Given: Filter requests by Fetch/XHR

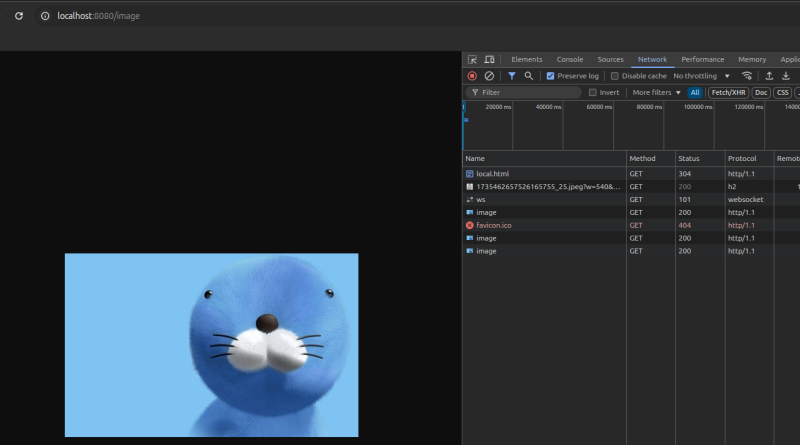Looking at the screenshot, I should [728, 93].
